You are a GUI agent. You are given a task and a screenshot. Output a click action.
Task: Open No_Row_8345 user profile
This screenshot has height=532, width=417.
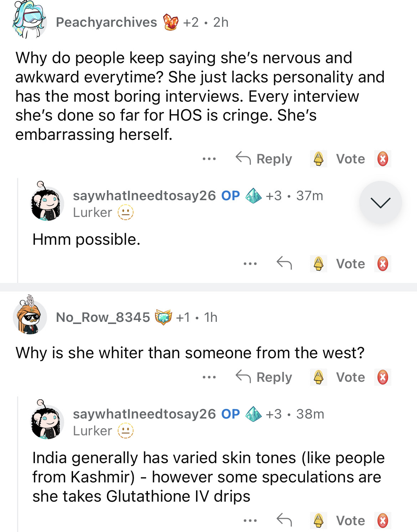click(x=103, y=317)
